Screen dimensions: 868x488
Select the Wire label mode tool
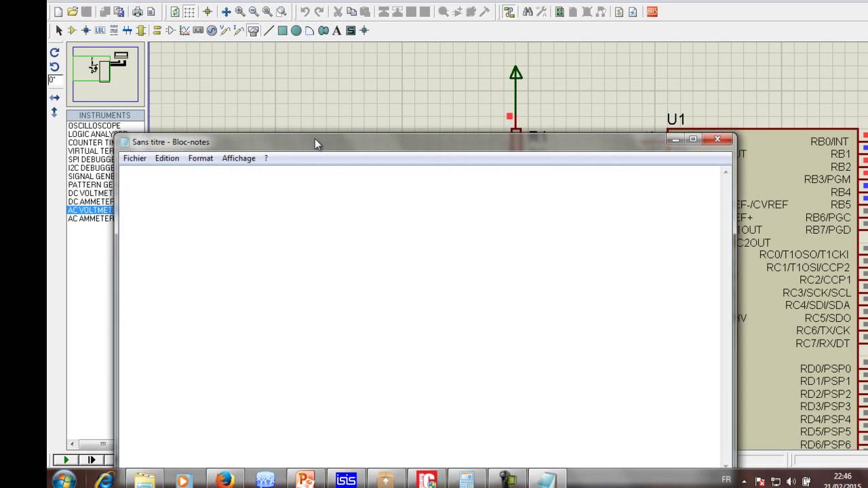[x=100, y=30]
